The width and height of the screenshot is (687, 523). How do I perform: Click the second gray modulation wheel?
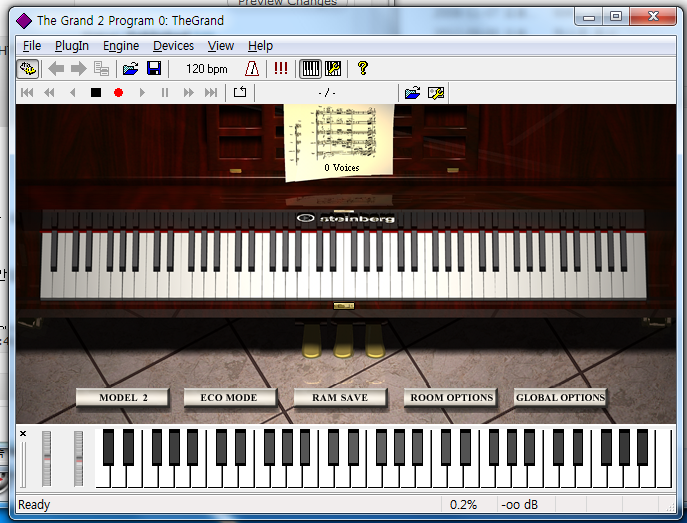click(x=78, y=459)
